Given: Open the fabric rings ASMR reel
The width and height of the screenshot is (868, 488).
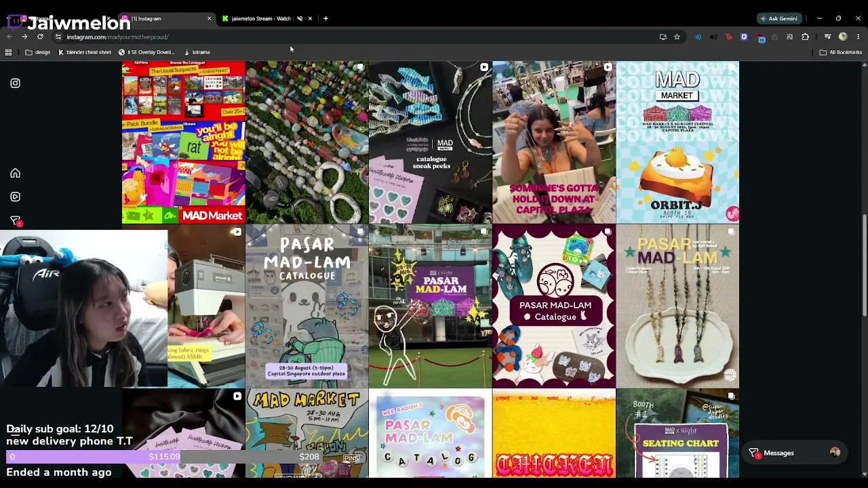Looking at the screenshot, I should click(x=206, y=306).
